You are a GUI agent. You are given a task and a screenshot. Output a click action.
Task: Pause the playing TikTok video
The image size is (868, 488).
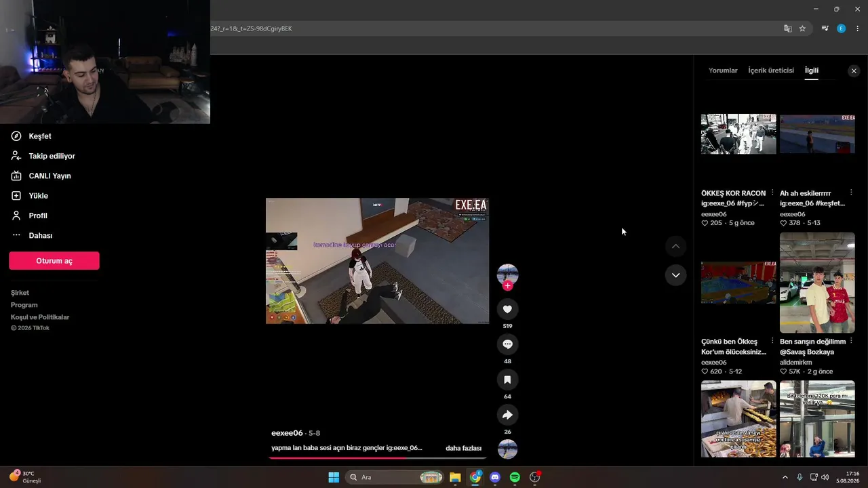click(377, 261)
